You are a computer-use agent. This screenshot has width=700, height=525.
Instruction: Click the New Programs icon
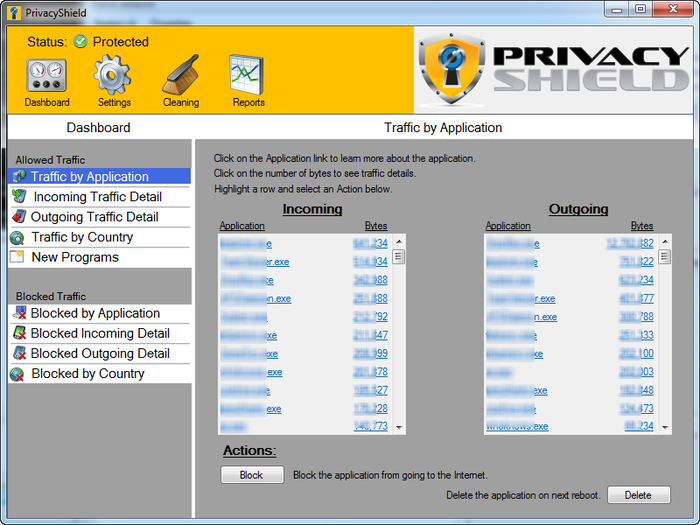click(x=17, y=257)
